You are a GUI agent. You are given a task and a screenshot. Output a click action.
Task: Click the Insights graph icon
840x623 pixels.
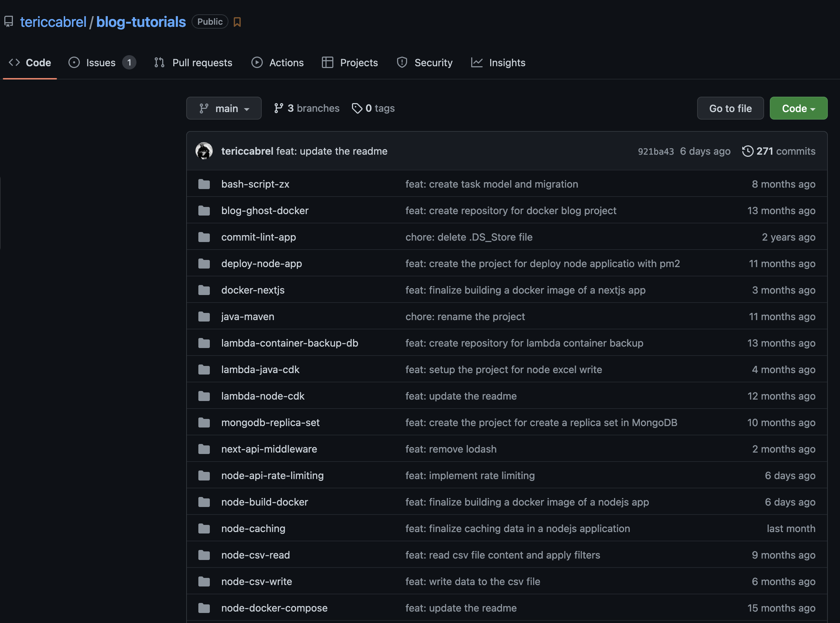[477, 63]
